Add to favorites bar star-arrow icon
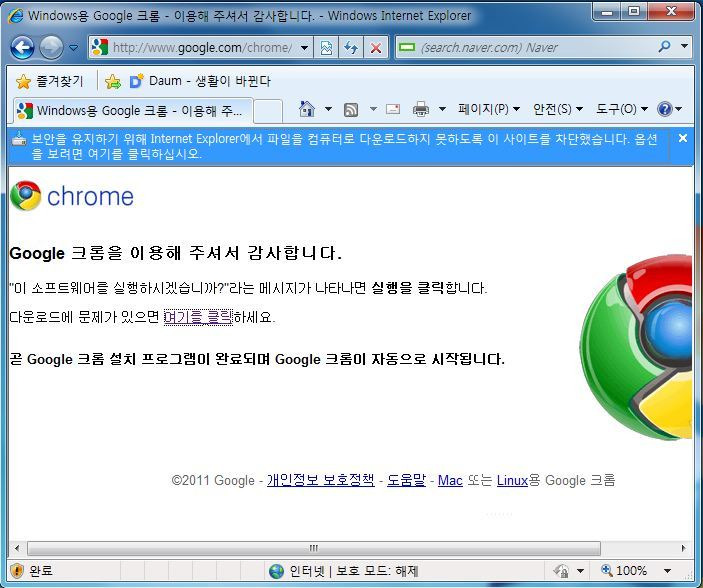703x588 pixels. tap(113, 82)
